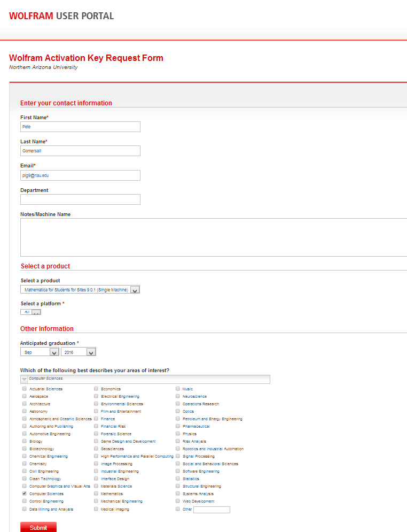The image size is (407, 532).
Task: Select Robotics and Industrial Automation
Action: (x=177, y=449)
